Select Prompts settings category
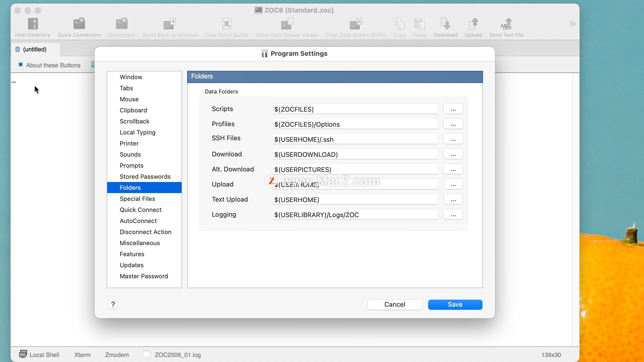 tap(144, 166)
